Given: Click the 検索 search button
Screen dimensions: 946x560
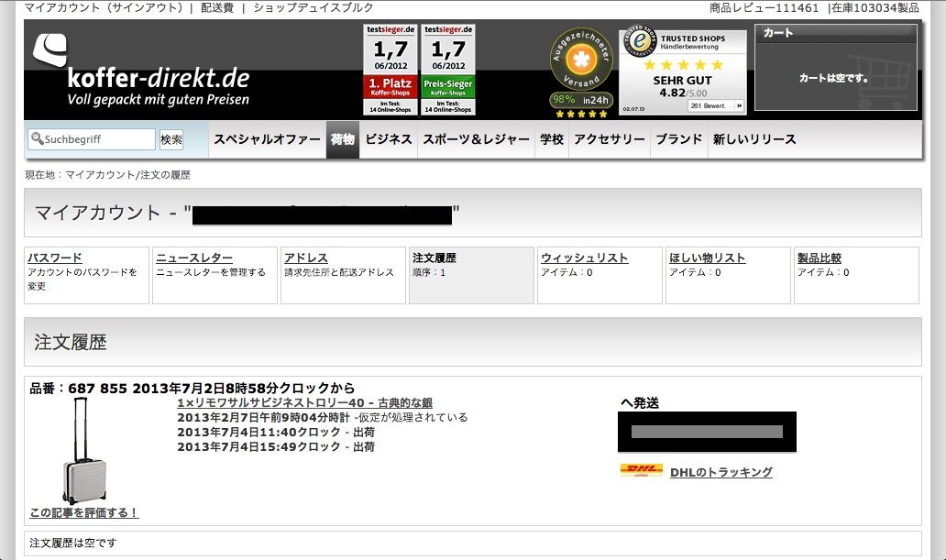Looking at the screenshot, I should [171, 139].
